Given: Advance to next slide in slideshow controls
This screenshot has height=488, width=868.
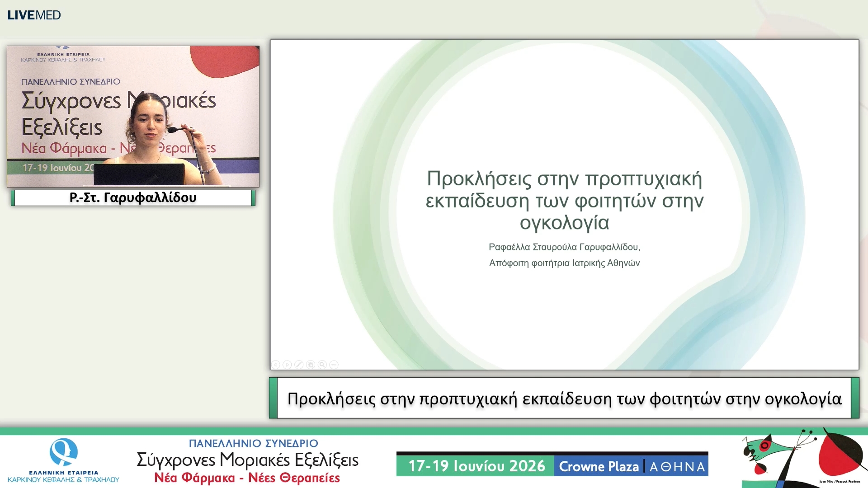Looking at the screenshot, I should (x=287, y=365).
